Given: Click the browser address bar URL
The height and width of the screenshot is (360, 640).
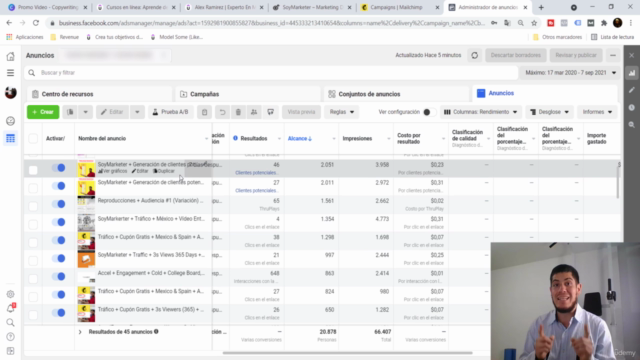Looking at the screenshot, I should coord(271,23).
